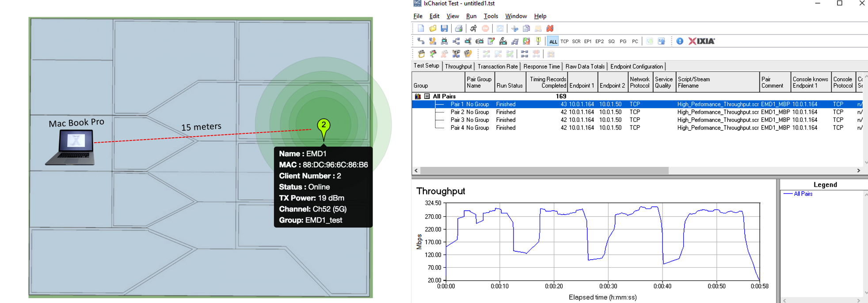The width and height of the screenshot is (868, 303).
Task: Switch to the Raw Data Totals tab
Action: pos(585,66)
